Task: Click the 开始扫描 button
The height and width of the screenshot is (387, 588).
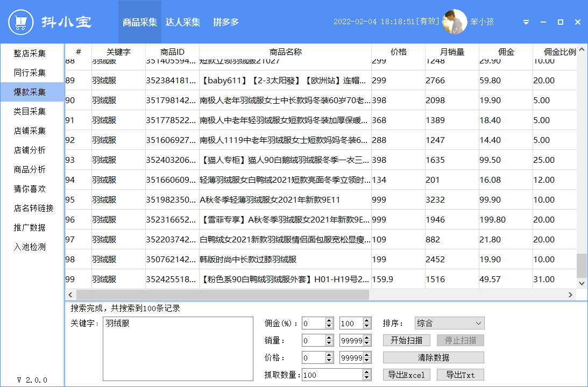Action: (x=407, y=340)
